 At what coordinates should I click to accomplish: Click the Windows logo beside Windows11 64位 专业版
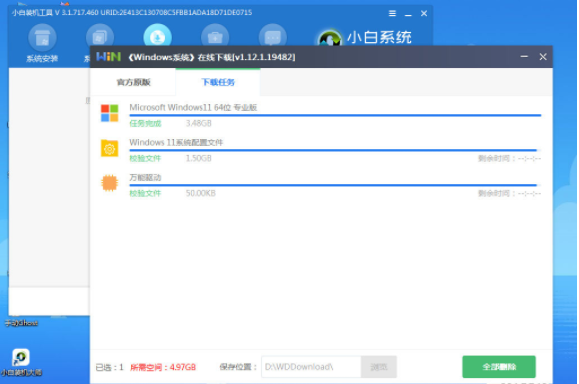110,113
